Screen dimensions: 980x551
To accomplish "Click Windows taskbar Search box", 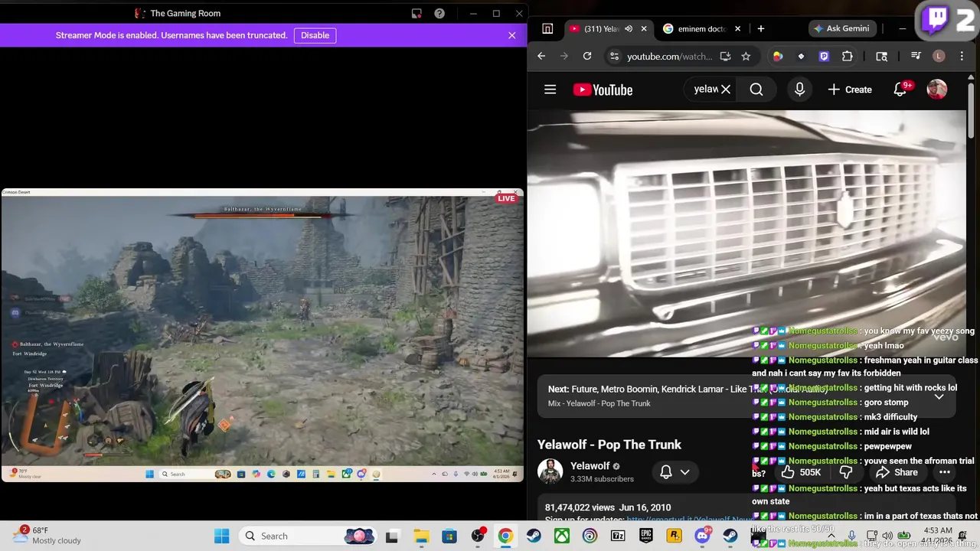I will click(308, 536).
